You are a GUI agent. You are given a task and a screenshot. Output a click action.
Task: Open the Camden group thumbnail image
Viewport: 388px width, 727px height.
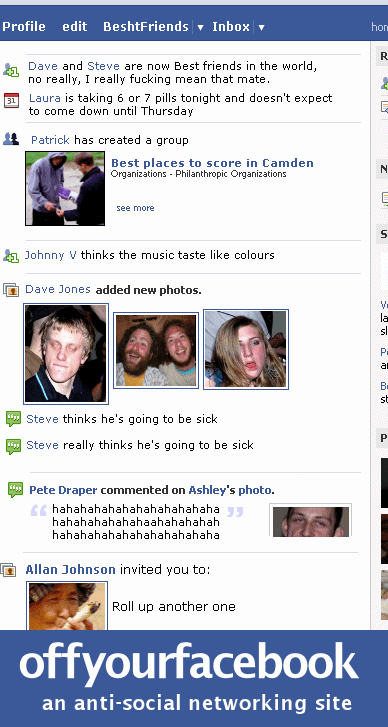65,189
